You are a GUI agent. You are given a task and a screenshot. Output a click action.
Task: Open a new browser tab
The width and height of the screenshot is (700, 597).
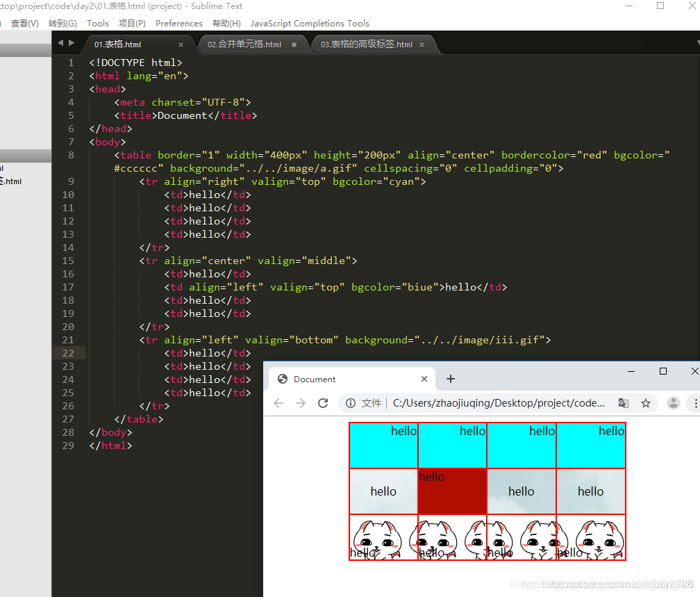(x=451, y=379)
